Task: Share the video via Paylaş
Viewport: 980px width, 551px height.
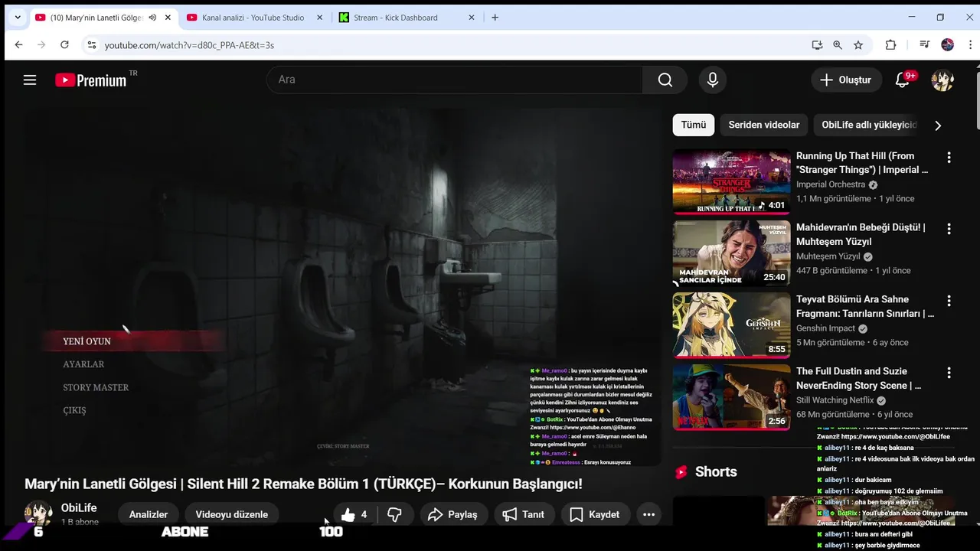Action: point(452,514)
